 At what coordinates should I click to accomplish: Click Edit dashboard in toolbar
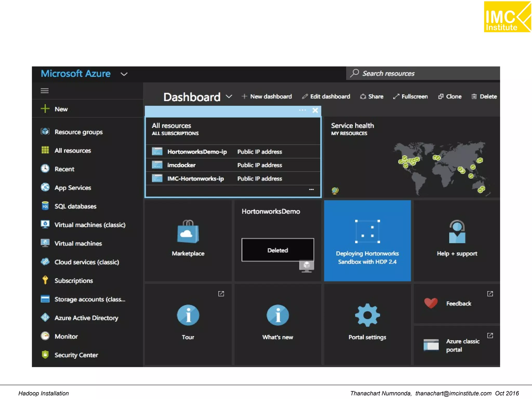326,97
